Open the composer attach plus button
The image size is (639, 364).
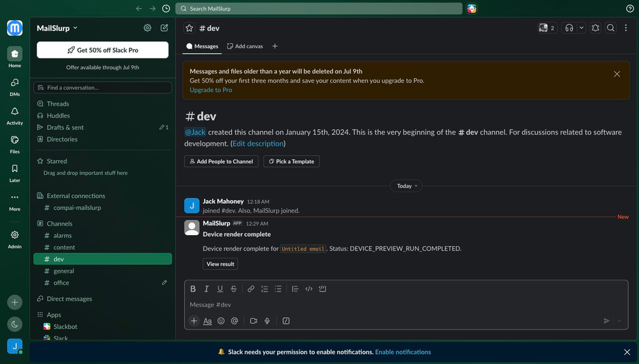coord(194,321)
